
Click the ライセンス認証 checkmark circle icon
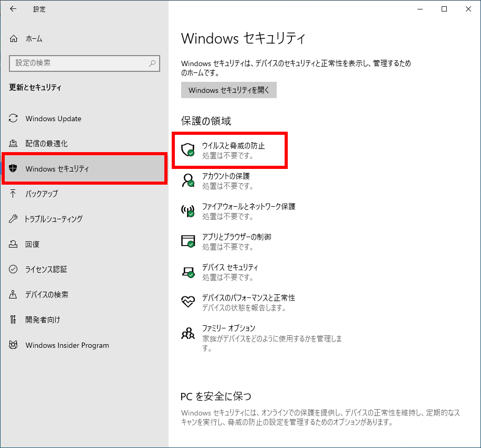tap(13, 269)
